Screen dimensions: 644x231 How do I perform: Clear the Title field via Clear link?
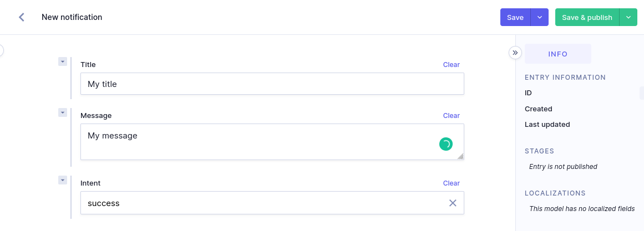452,64
